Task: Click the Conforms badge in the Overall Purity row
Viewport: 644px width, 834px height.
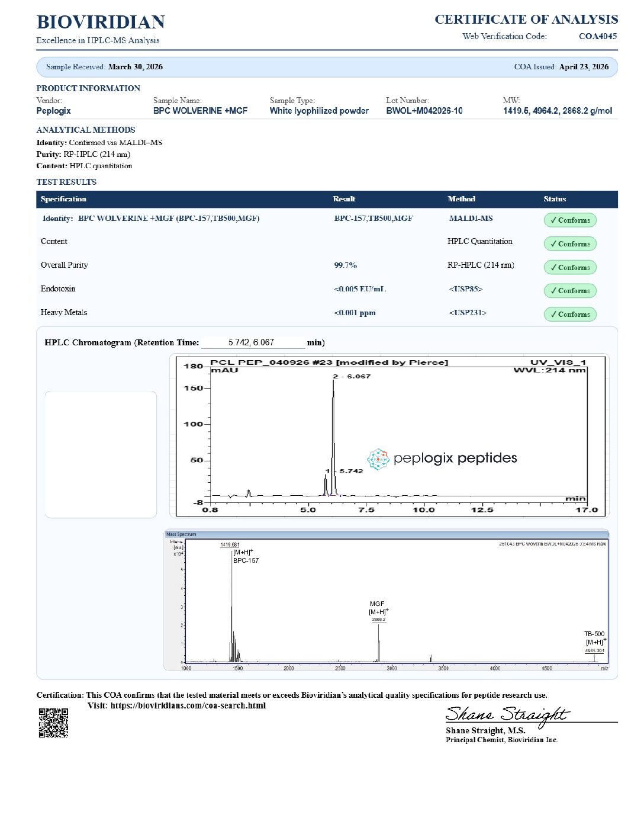Action: (x=570, y=268)
